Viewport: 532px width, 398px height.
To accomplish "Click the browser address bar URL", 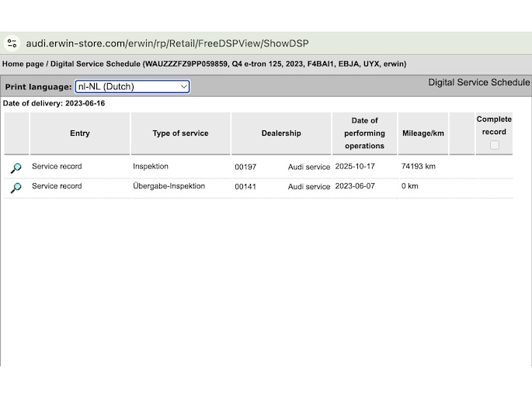I will [x=167, y=43].
